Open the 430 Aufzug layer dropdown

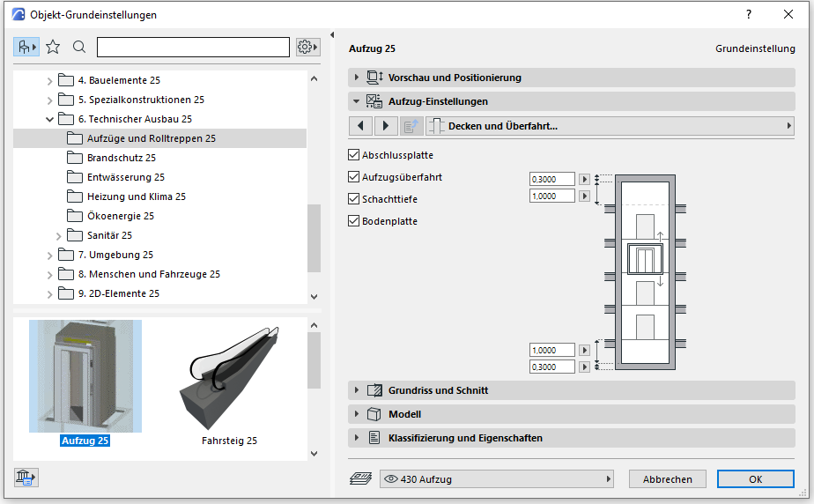point(497,479)
